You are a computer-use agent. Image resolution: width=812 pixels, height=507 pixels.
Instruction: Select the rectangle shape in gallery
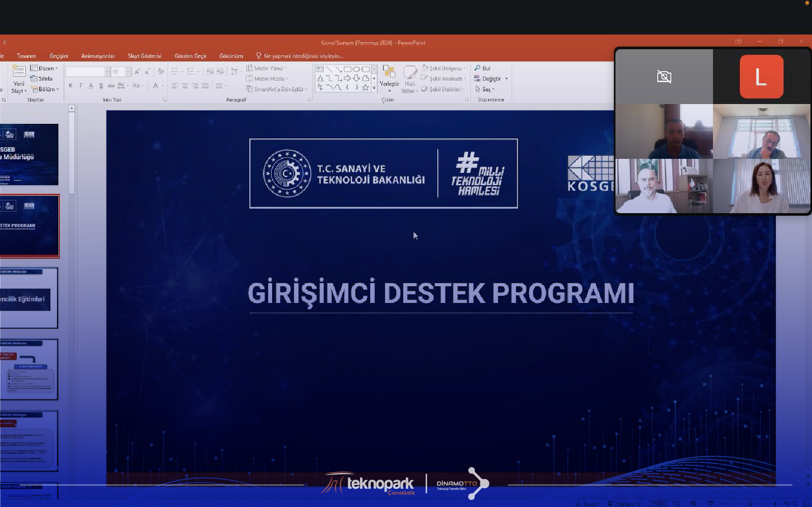coord(347,69)
